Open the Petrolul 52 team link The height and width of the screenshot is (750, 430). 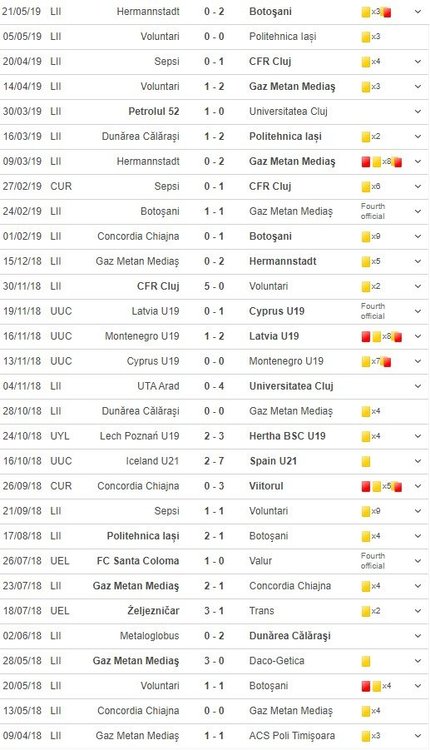click(154, 111)
